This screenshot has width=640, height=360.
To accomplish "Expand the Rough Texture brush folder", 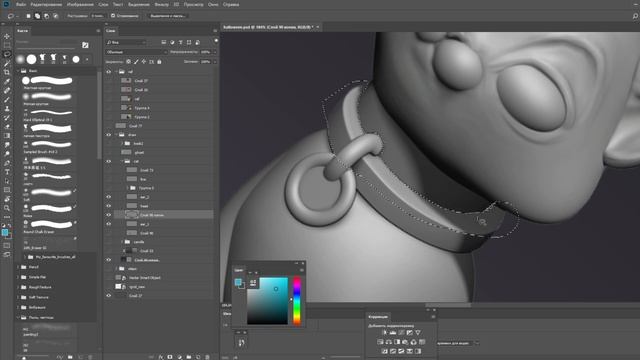I will [x=18, y=287].
